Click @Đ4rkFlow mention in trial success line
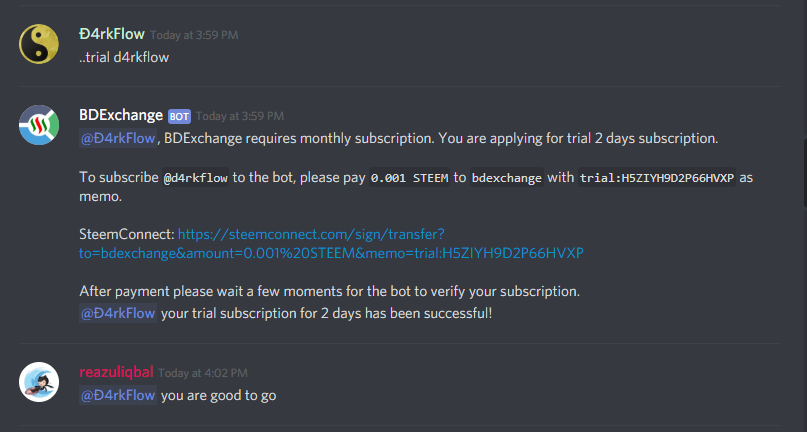Viewport: 807px width, 432px height. pyautogui.click(x=118, y=313)
